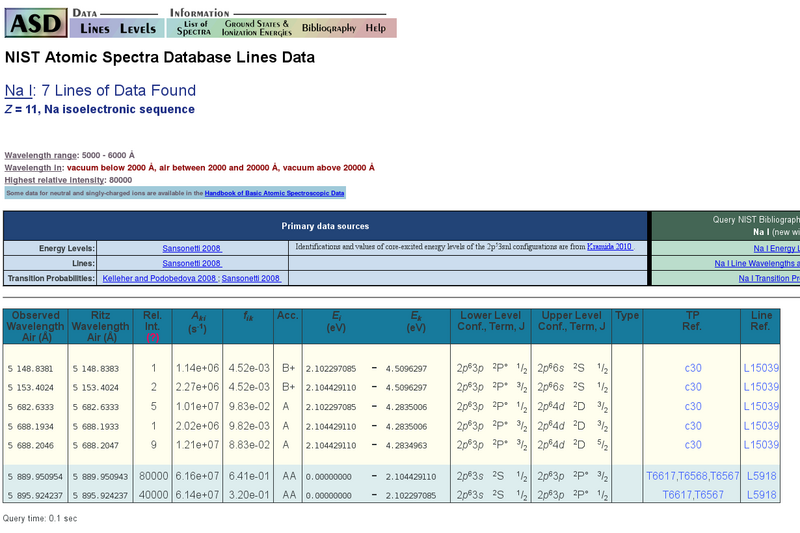Click the Rel. Int. (?) help marker
This screenshot has width=800, height=533.
pos(152,338)
